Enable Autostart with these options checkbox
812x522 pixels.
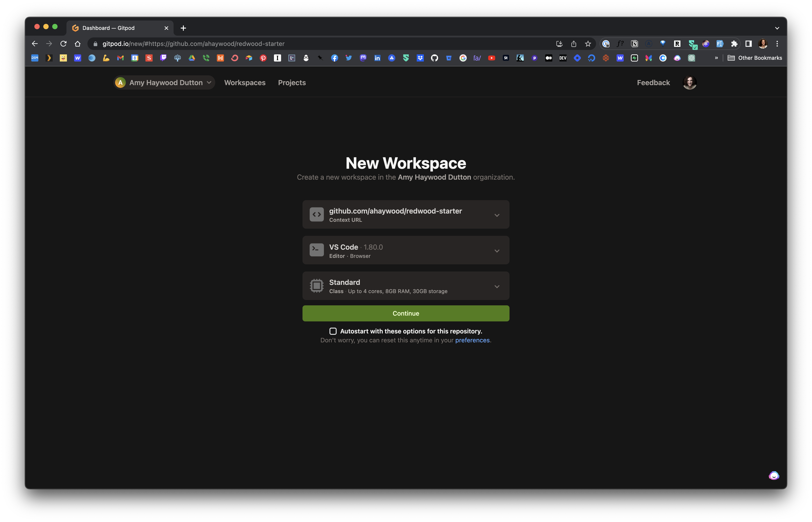click(333, 331)
